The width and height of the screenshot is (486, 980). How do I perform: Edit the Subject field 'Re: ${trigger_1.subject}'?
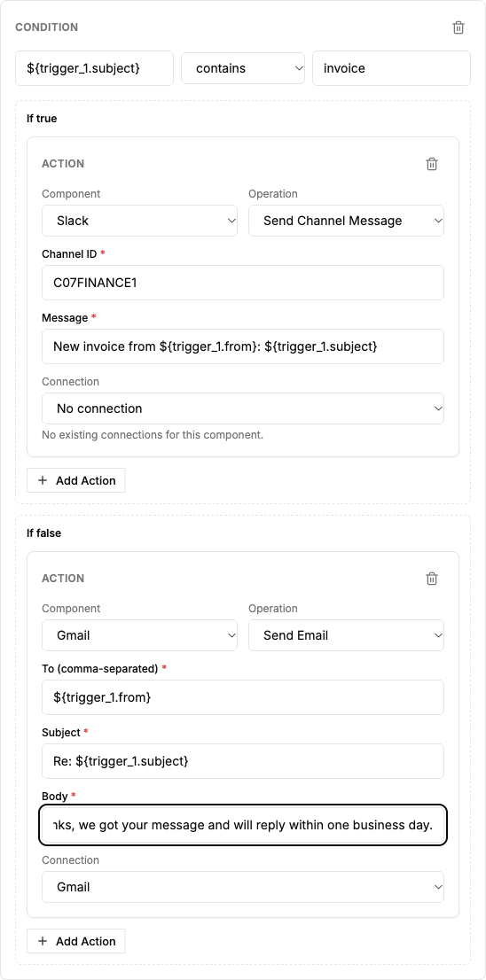pos(243,761)
